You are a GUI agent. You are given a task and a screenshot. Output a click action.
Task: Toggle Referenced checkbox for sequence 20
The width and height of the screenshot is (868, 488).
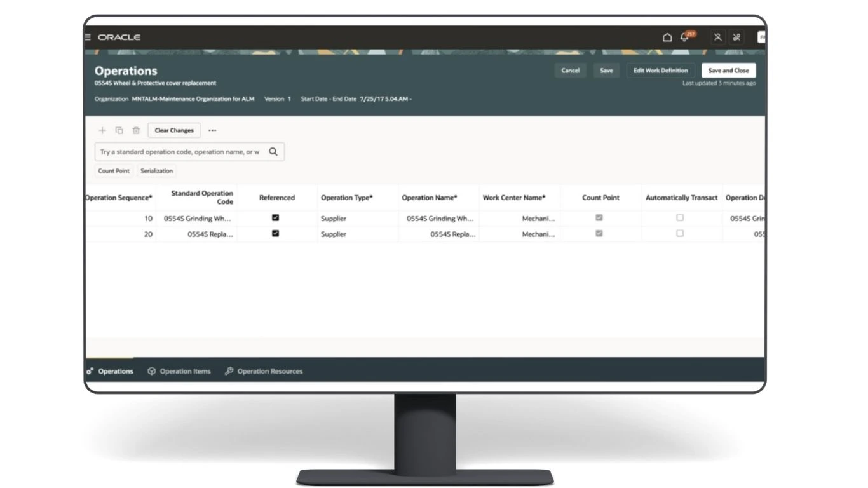[275, 234]
